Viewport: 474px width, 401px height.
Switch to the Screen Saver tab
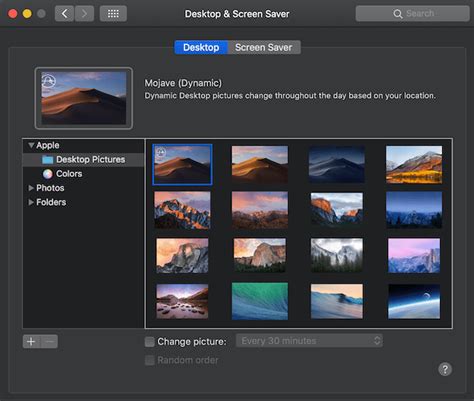(x=264, y=47)
